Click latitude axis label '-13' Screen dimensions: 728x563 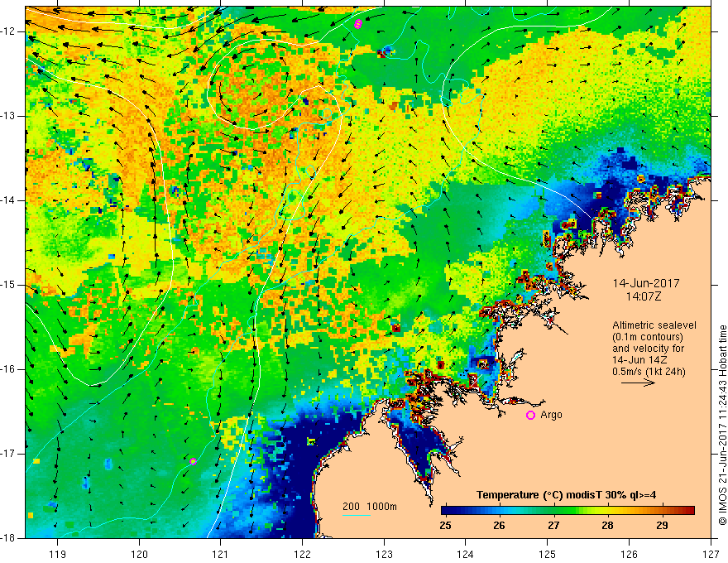pos(10,116)
